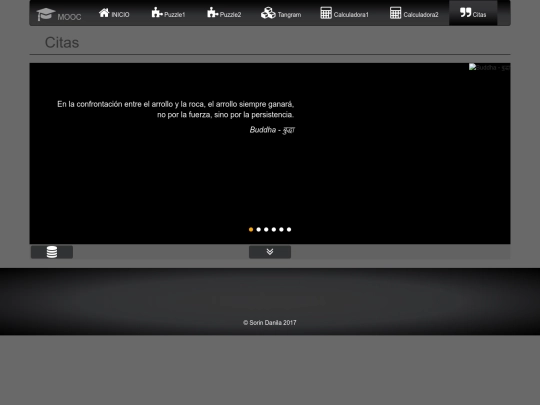Viewport: 540px width, 405px height.
Task: Select the Citas quotes tab
Action: [473, 13]
